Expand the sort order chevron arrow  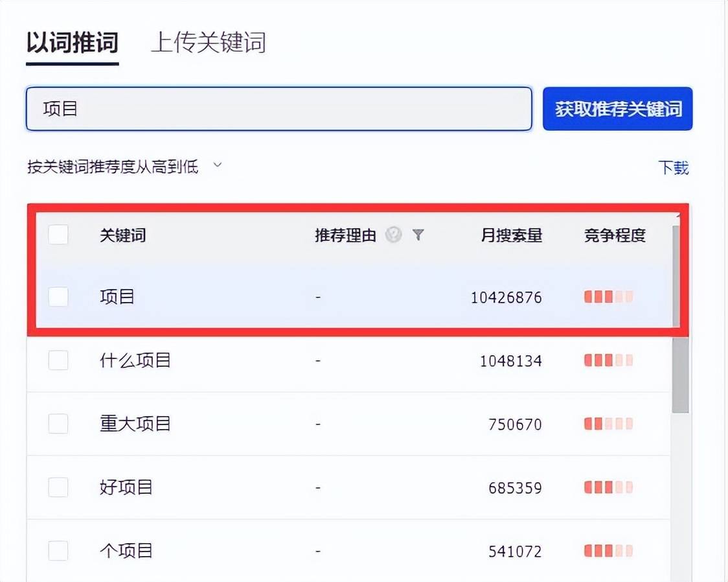coord(216,167)
